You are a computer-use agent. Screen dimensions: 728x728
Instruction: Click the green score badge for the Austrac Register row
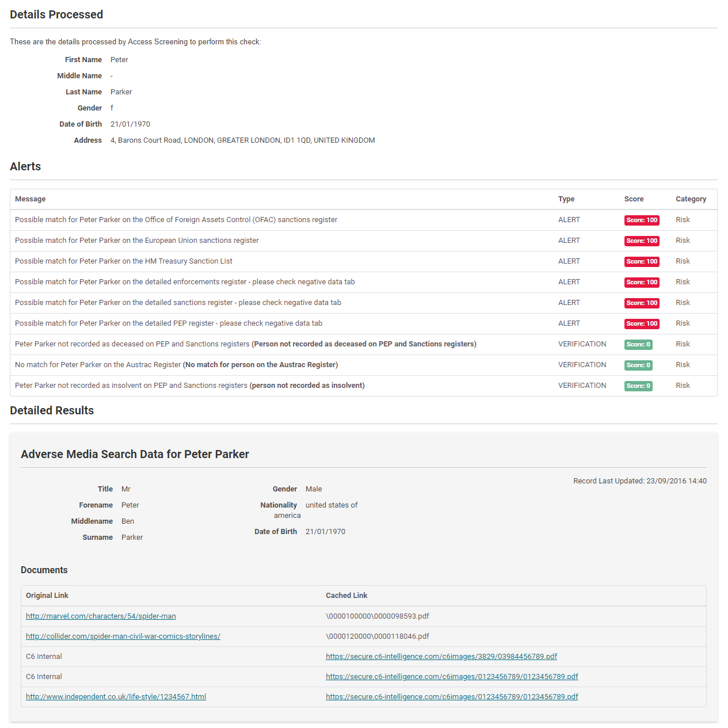point(638,365)
